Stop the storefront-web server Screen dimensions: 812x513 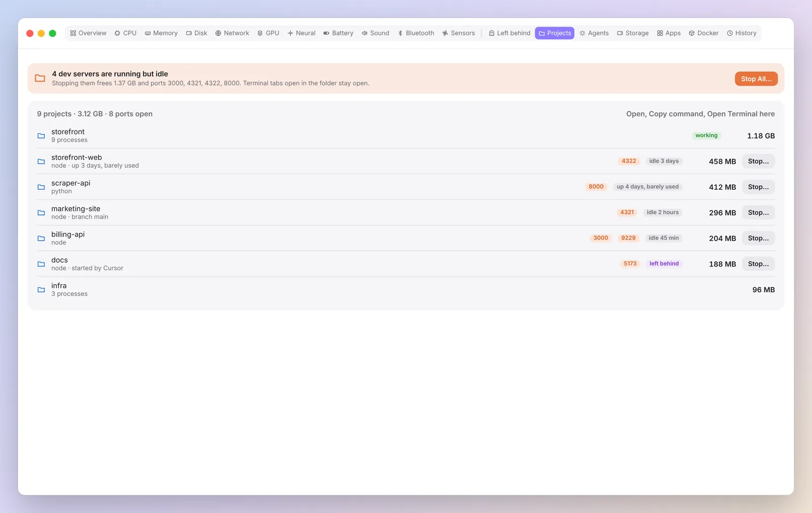click(758, 161)
